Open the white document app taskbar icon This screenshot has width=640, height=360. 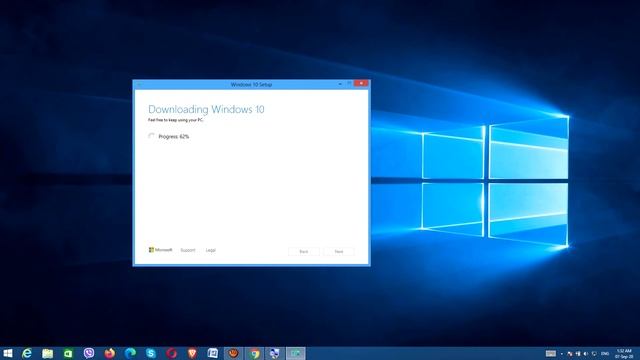(x=213, y=353)
